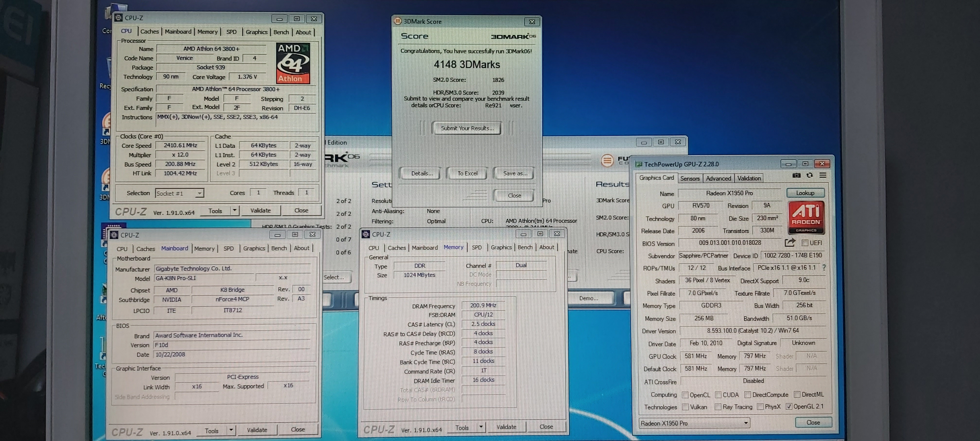The width and height of the screenshot is (980, 441).
Task: Open the Advanced tab in GPU-Z
Action: pyautogui.click(x=718, y=178)
